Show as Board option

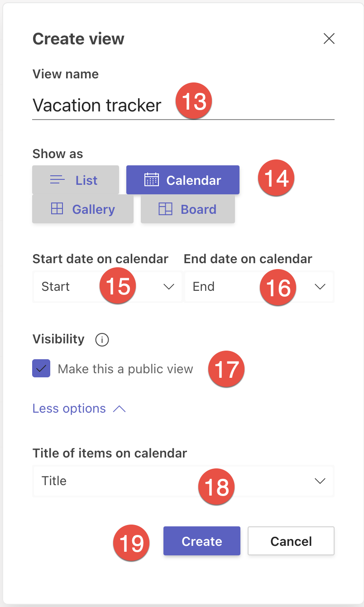[x=188, y=209]
